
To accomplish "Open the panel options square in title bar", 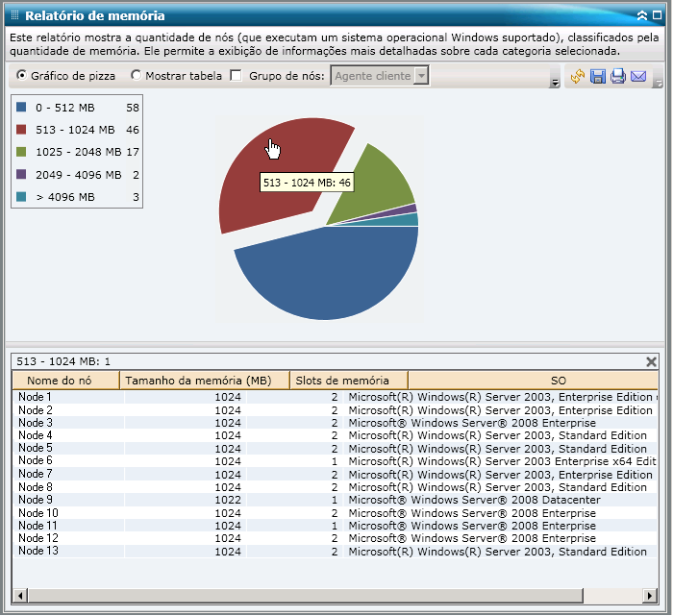I will point(656,16).
